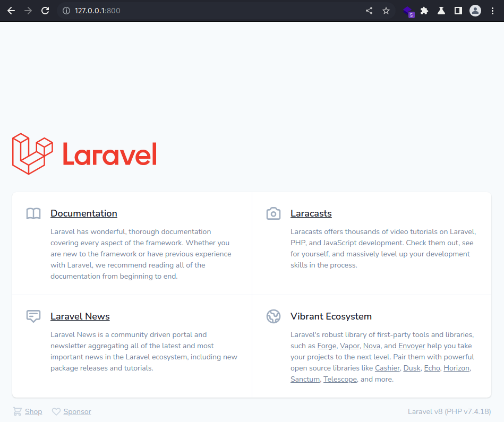
Task: Click the Laravel logo
Action: click(84, 154)
